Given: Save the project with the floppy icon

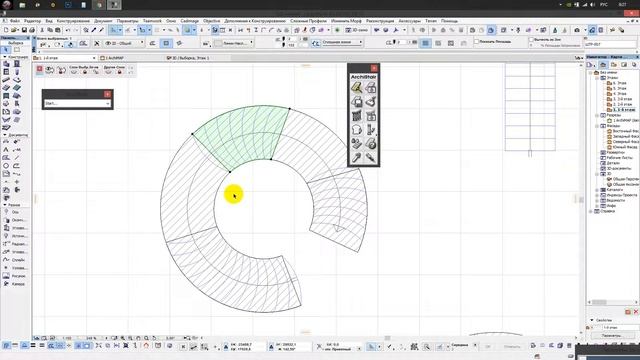Looking at the screenshot, I should pos(24,30).
